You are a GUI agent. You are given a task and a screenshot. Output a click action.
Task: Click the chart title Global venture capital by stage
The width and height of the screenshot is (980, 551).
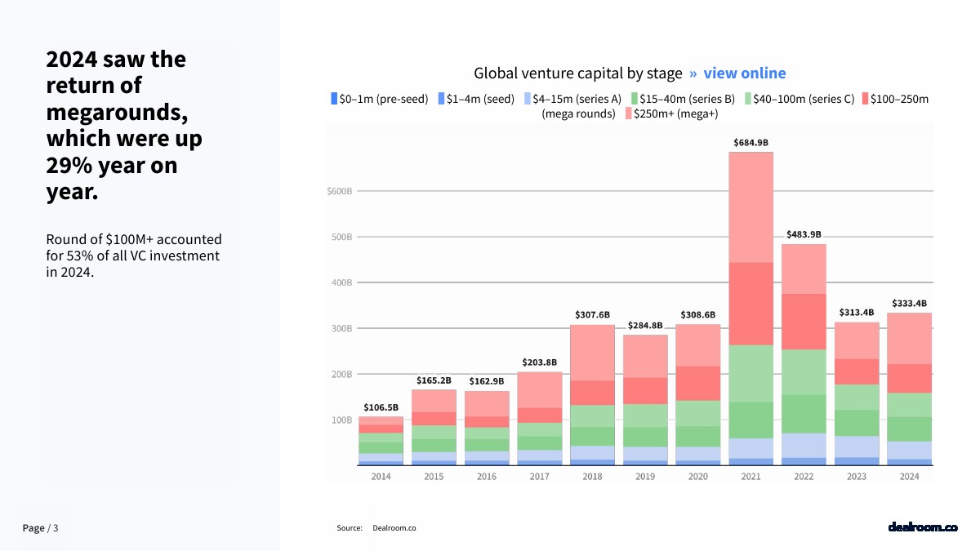coord(577,73)
